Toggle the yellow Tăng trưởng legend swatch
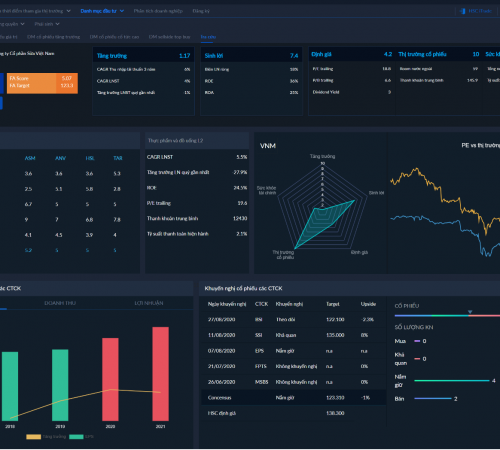The image size is (500, 450). click(x=34, y=437)
